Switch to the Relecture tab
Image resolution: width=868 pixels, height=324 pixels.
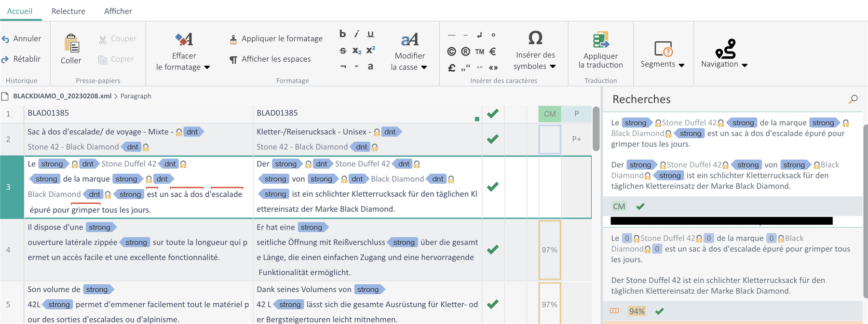(68, 11)
